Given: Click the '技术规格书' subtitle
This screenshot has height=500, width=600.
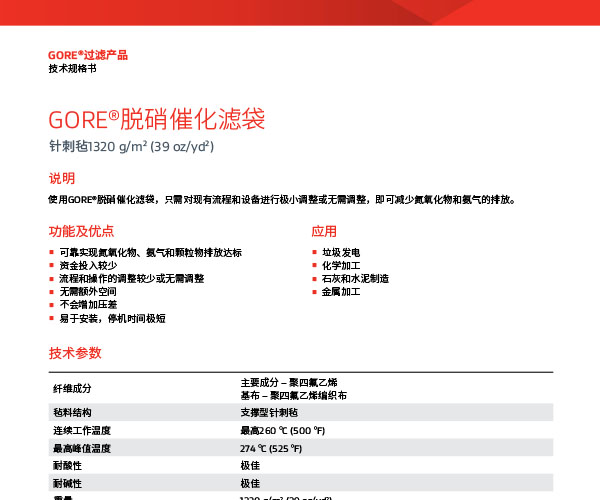Looking at the screenshot, I should 72,68.
